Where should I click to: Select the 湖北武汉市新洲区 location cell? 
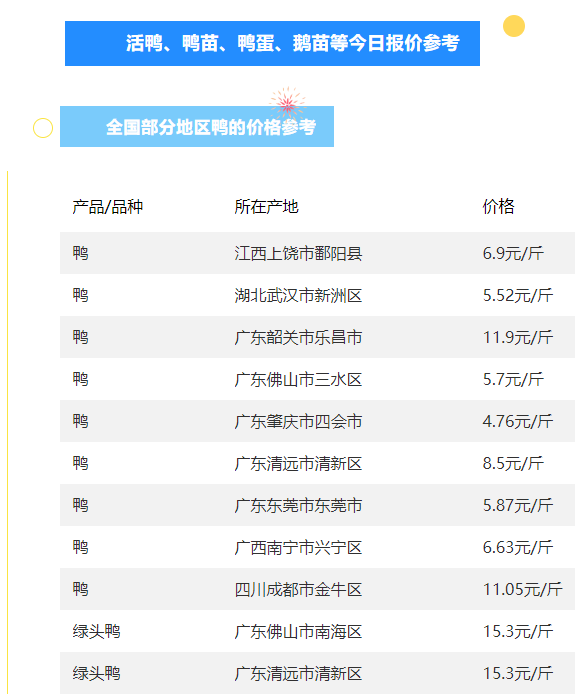point(298,295)
